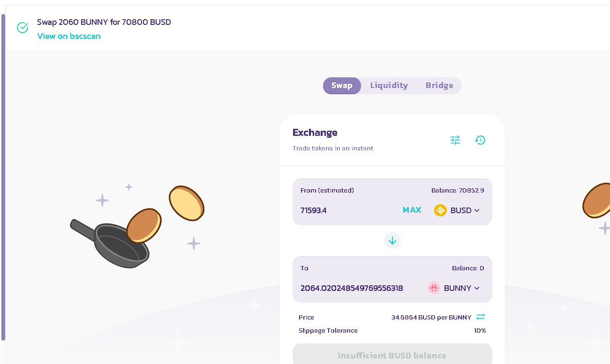Click the swap direction down-arrow icon
This screenshot has width=610, height=364.
pyautogui.click(x=392, y=241)
